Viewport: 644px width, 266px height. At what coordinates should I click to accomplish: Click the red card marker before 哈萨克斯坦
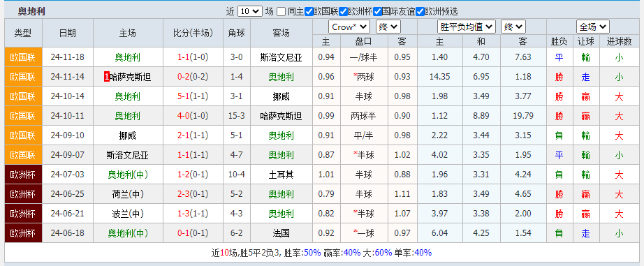[x=107, y=77]
